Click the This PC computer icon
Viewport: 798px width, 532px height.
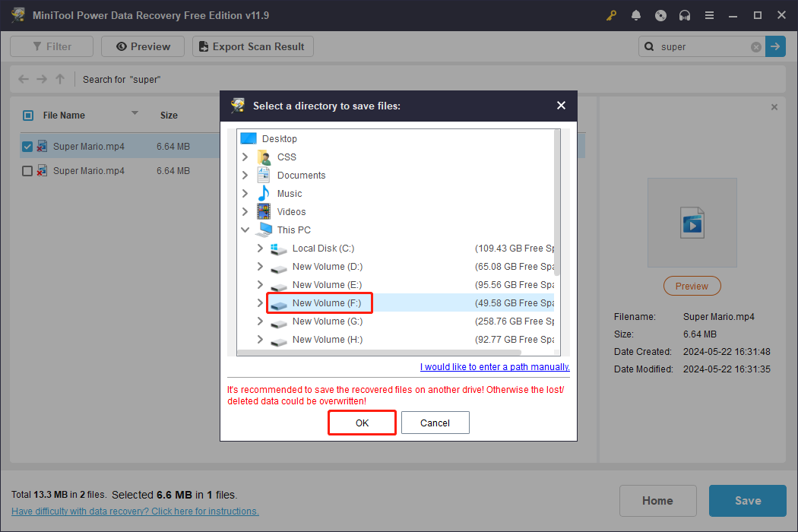264,230
